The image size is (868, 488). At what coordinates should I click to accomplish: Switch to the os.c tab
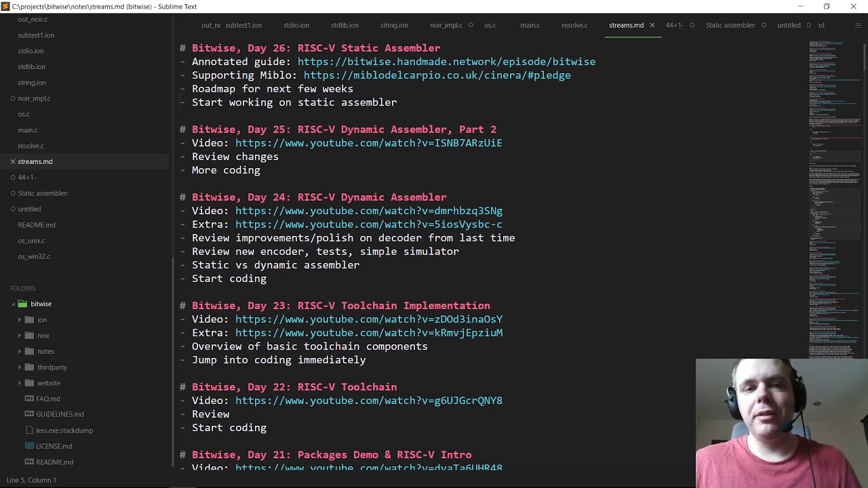click(x=490, y=25)
